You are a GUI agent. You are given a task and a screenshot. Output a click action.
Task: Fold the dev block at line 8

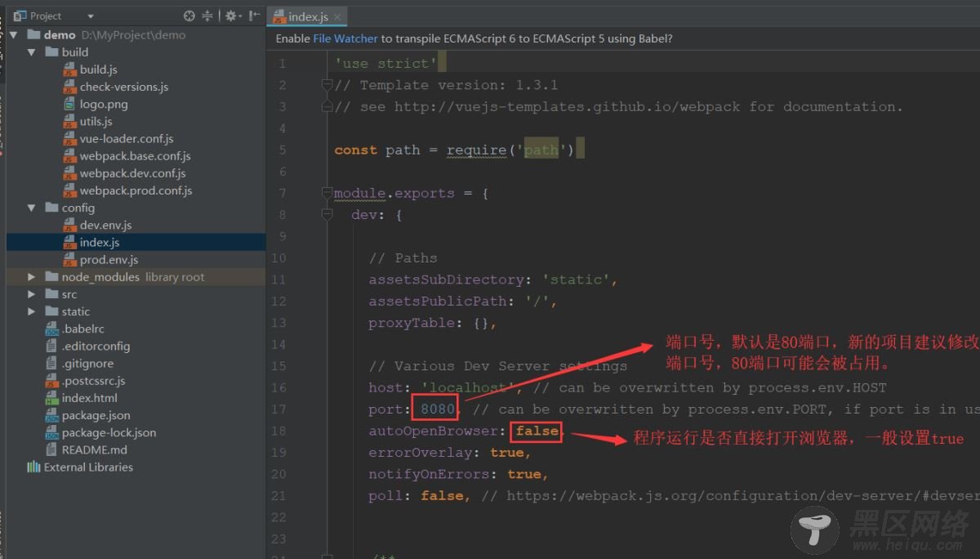click(327, 215)
